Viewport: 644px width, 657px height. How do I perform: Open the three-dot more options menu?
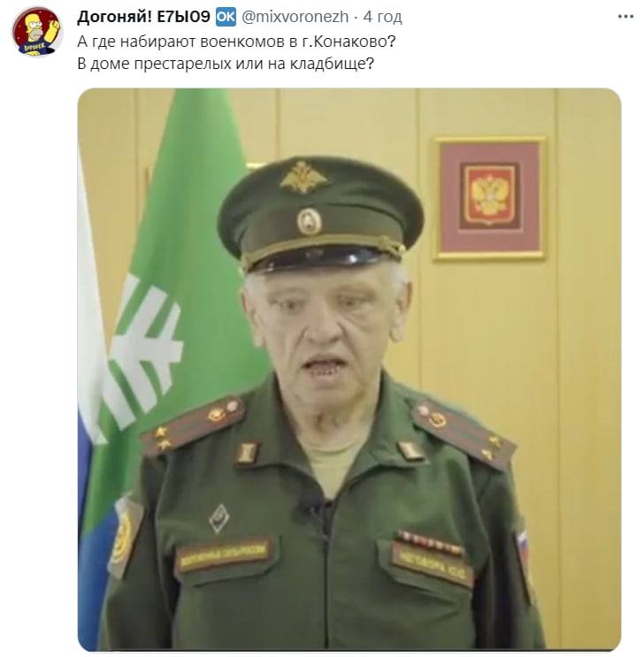[625, 17]
